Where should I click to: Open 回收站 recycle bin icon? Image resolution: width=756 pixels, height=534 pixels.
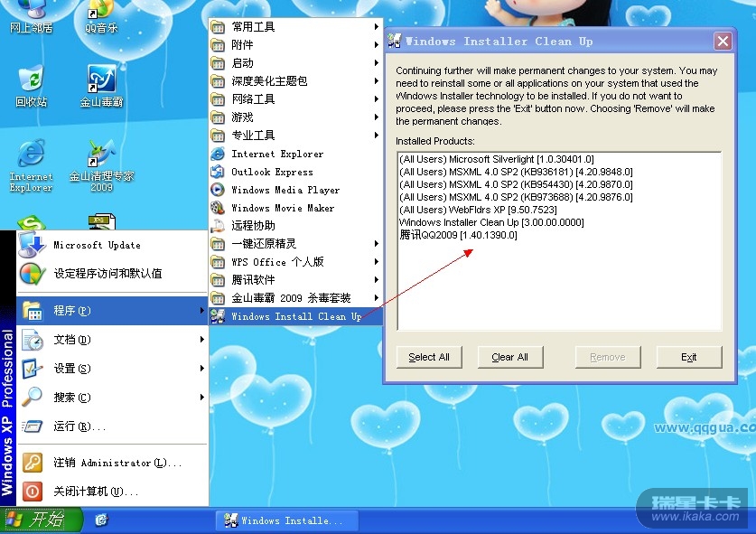click(x=31, y=86)
